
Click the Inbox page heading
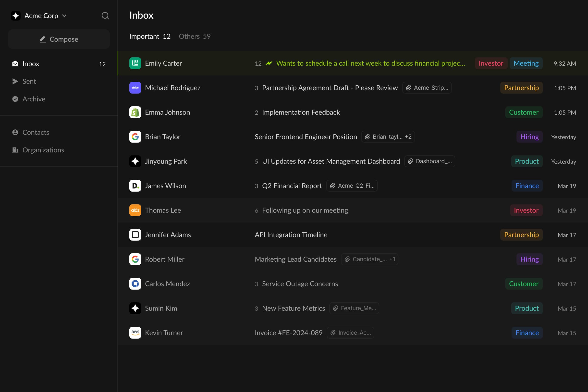[141, 15]
